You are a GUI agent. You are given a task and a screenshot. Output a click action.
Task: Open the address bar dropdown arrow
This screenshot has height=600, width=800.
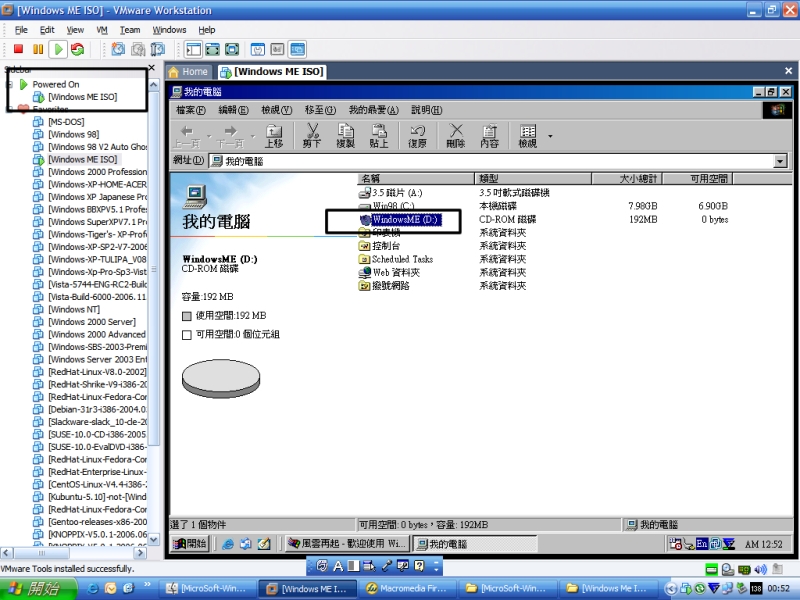tap(780, 162)
